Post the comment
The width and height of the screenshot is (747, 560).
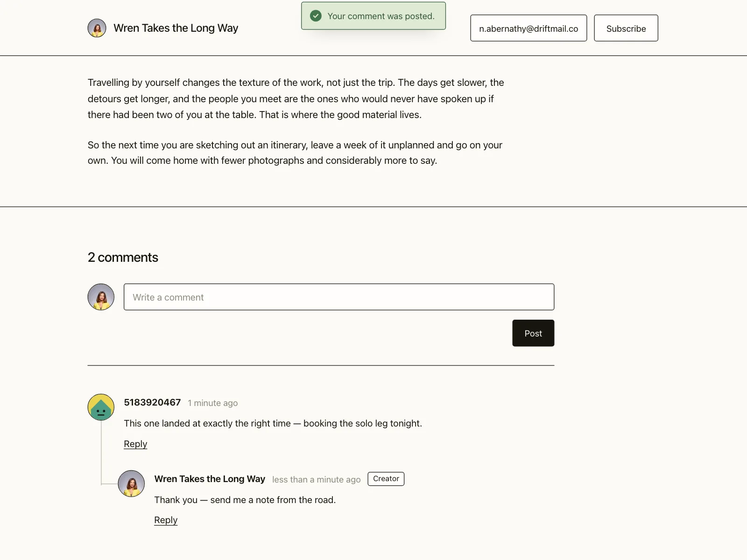(533, 333)
